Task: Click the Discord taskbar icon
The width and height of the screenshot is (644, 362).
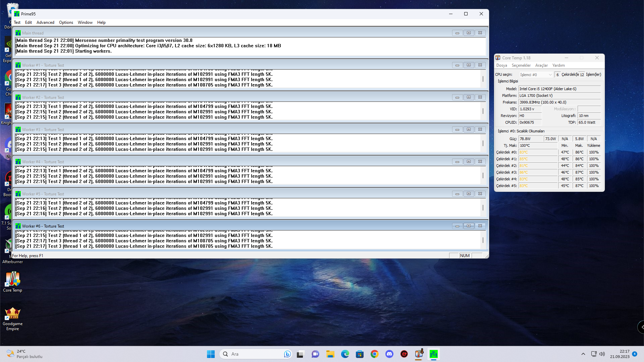Action: 389,354
